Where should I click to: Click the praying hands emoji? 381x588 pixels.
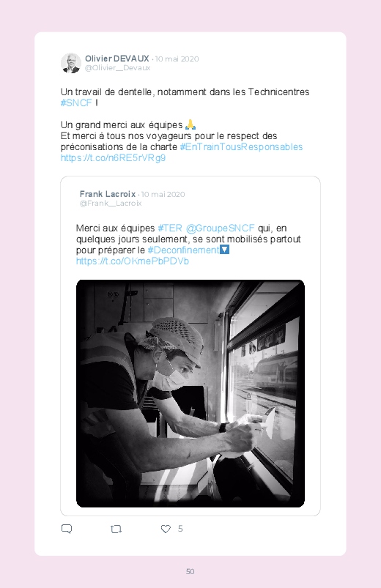tap(190, 124)
